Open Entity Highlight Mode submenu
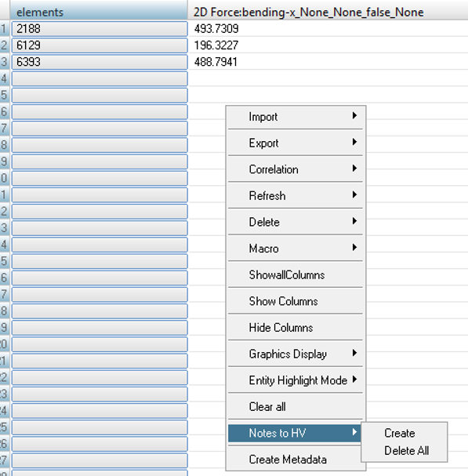The image size is (468, 476). 296,380
